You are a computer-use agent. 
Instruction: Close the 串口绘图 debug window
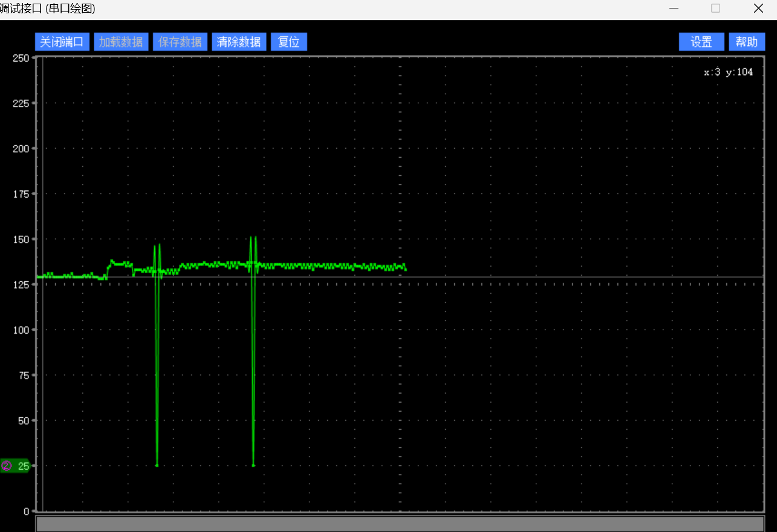coord(758,8)
